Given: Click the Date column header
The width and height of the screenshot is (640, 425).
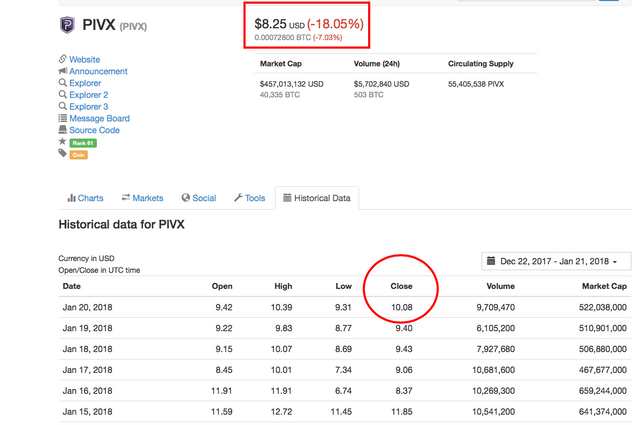Looking at the screenshot, I should click(x=71, y=286).
